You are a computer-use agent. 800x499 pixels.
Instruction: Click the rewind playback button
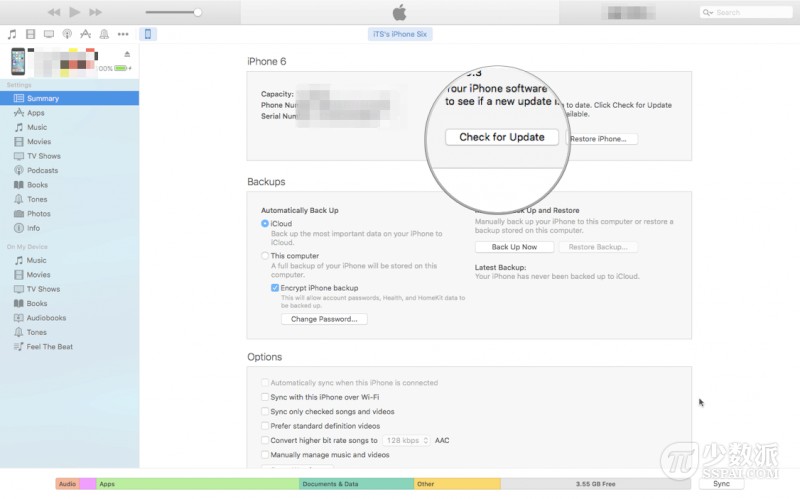tap(54, 12)
